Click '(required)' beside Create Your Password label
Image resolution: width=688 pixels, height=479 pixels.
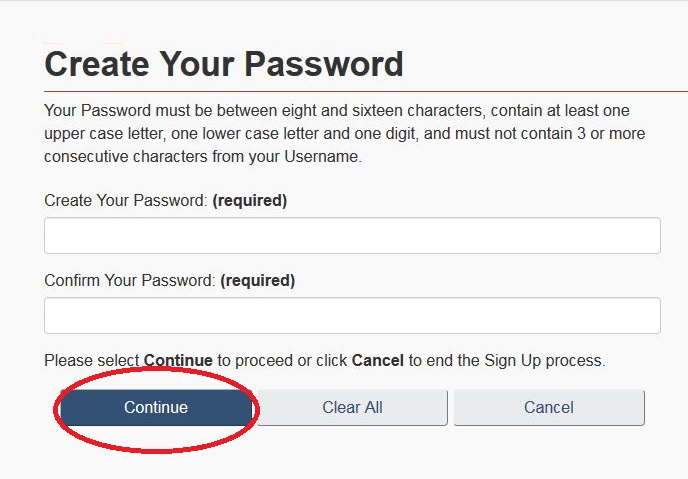pos(250,200)
